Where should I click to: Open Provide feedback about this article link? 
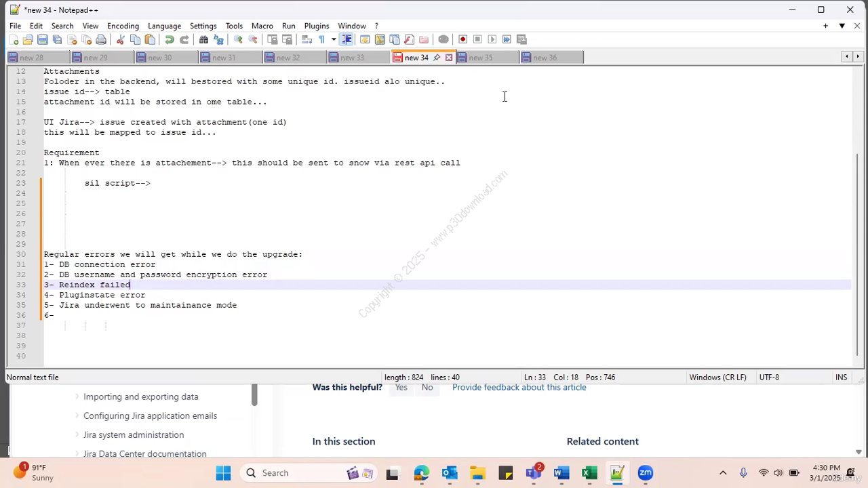click(519, 387)
